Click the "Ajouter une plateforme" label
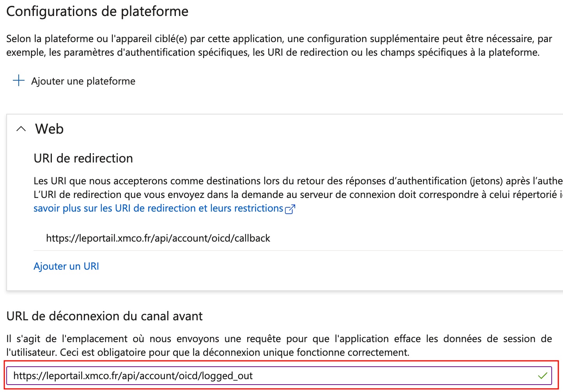The image size is (563, 392). tap(83, 81)
